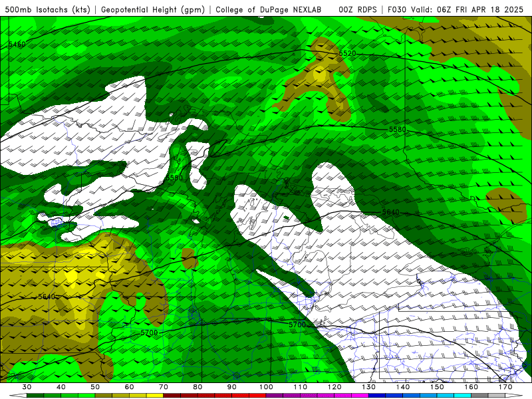The width and height of the screenshot is (532, 399).
Task: Click the 70 knot legend label
Action: pos(164,387)
